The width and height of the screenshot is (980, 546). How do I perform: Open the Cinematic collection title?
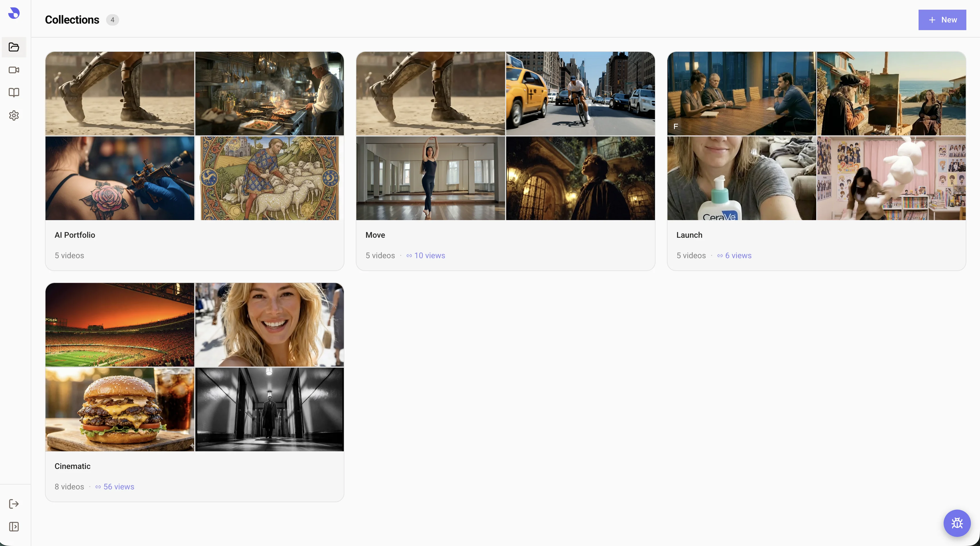(73, 466)
